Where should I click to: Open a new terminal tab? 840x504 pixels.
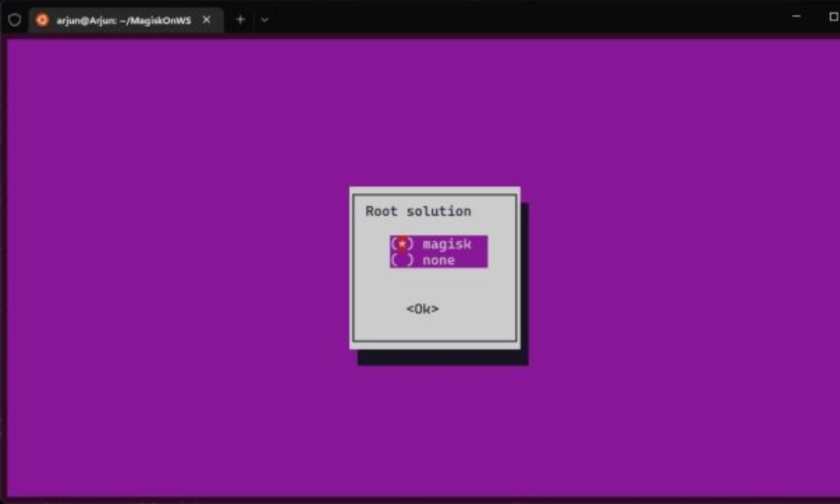tap(241, 20)
